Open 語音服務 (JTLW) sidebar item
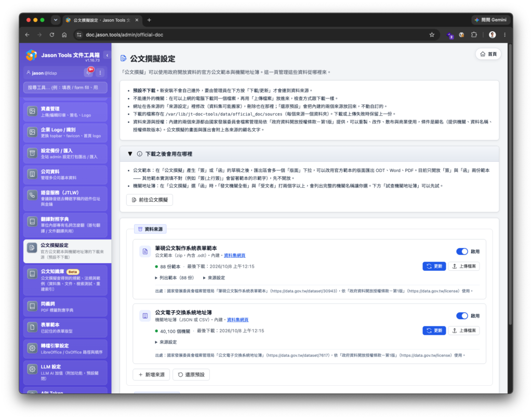Screen dimensions: 532x419 click(65, 198)
